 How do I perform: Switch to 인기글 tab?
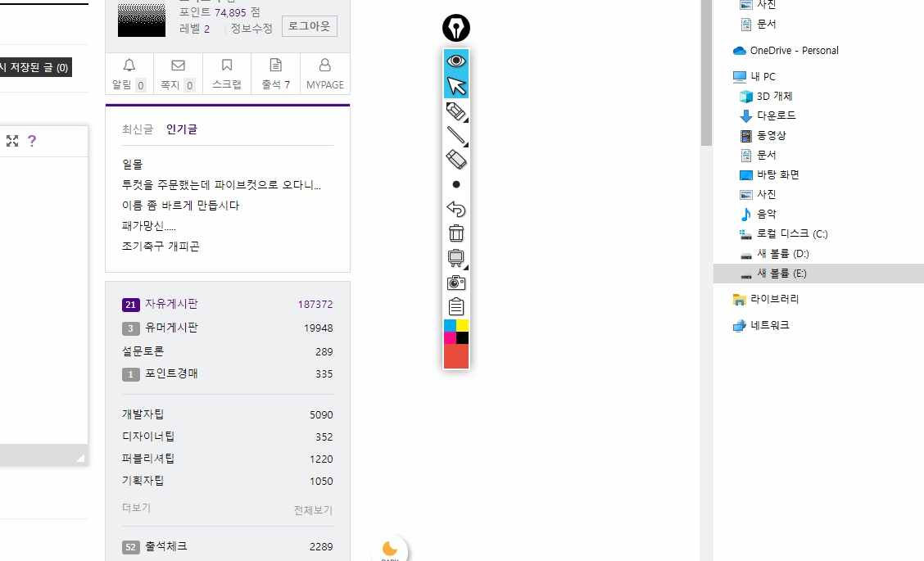click(182, 129)
